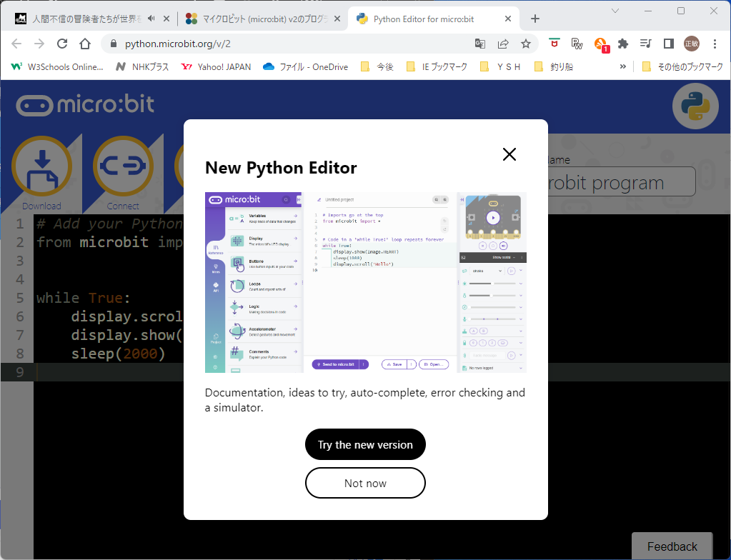Viewport: 731px width, 560px height.
Task: Close the New Python Editor dialog
Action: click(509, 154)
